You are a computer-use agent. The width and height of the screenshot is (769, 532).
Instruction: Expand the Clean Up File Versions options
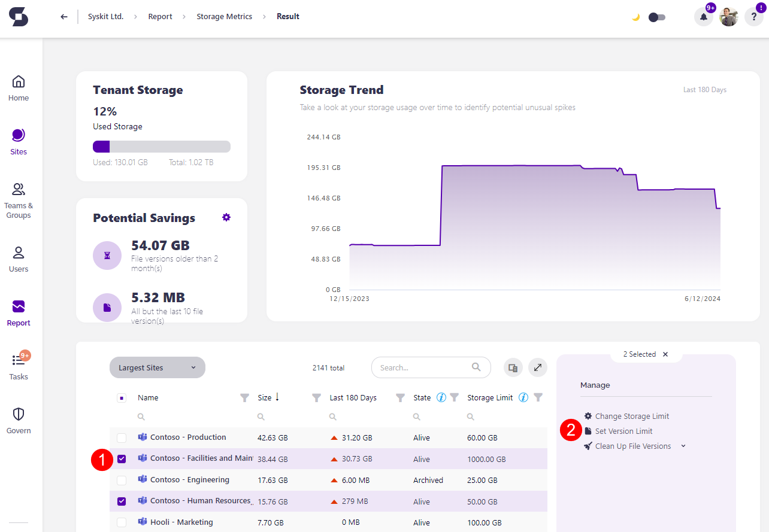tap(683, 446)
